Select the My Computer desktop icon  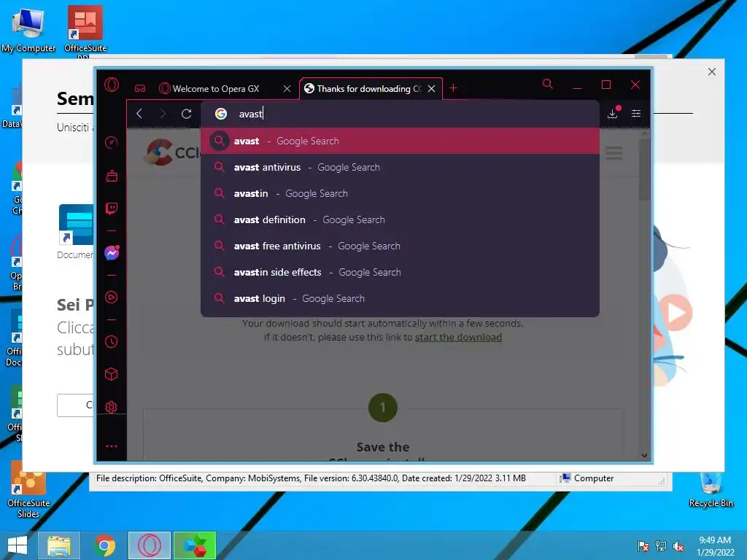click(x=28, y=30)
